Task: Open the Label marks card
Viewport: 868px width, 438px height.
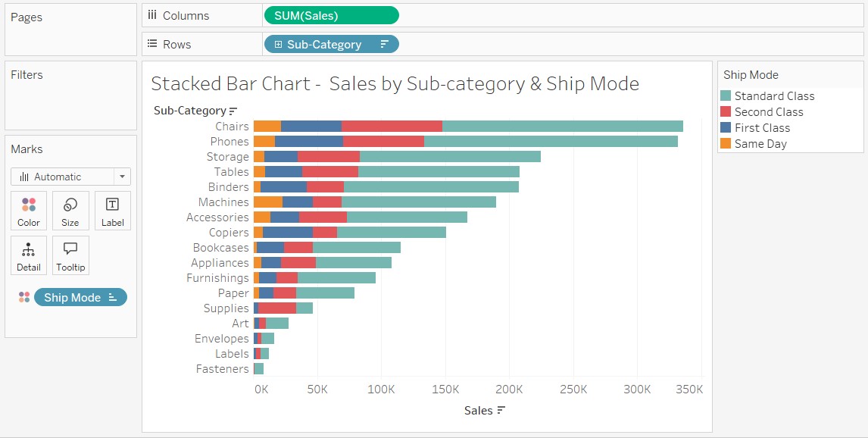Action: (112, 211)
